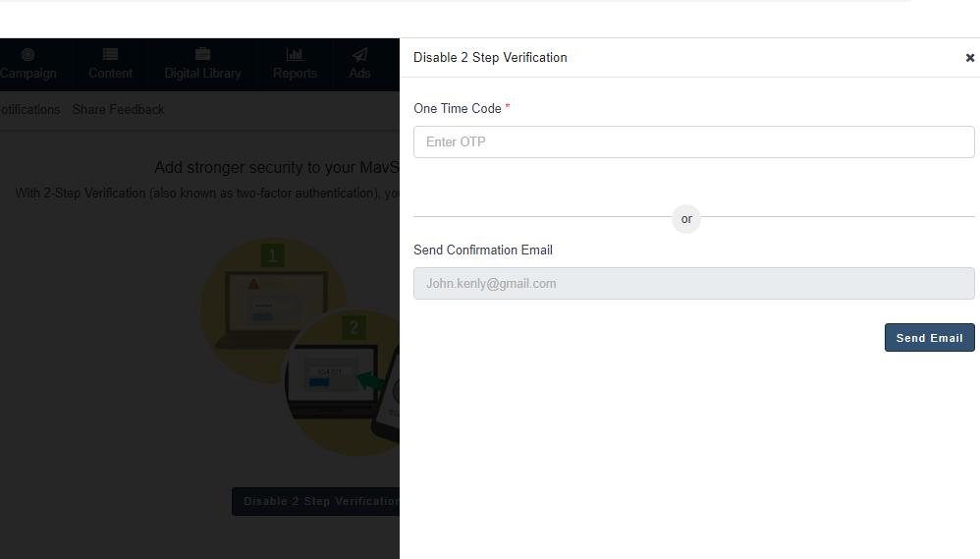Viewport: 980px width, 559px height.
Task: Open the Share Feedback link
Action: click(118, 109)
